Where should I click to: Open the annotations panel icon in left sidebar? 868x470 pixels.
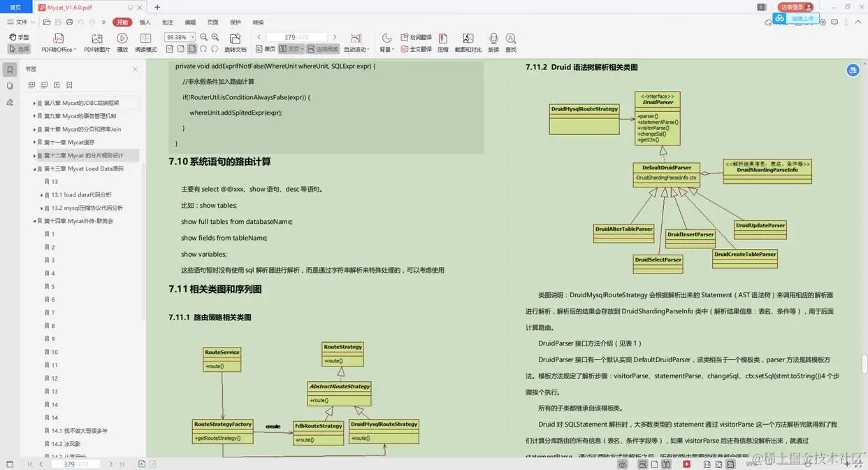pyautogui.click(x=10, y=102)
